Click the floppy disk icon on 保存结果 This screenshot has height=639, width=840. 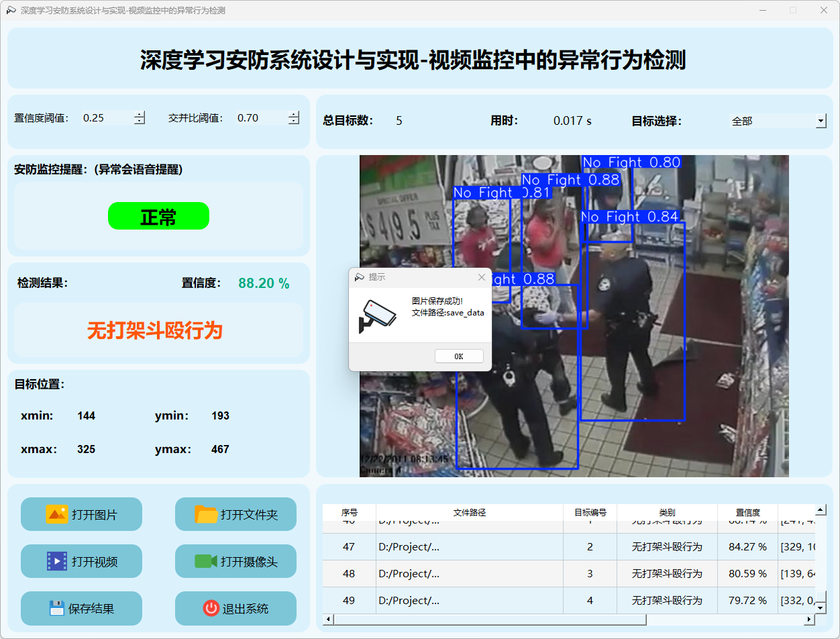click(x=57, y=608)
